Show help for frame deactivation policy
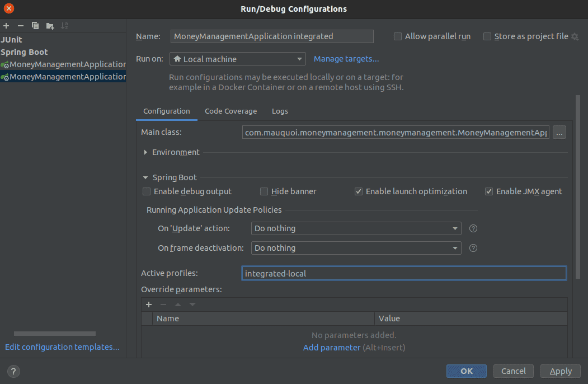The height and width of the screenshot is (384, 588). [x=473, y=248]
